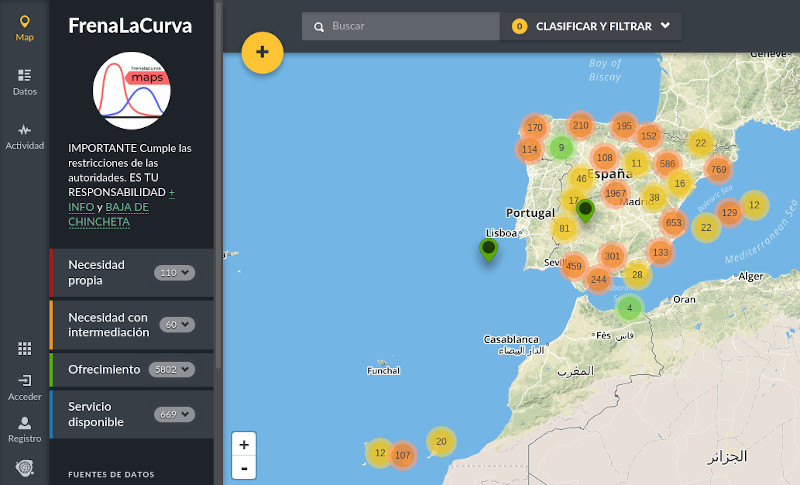Open the green 9 cluster marker

[x=561, y=148]
